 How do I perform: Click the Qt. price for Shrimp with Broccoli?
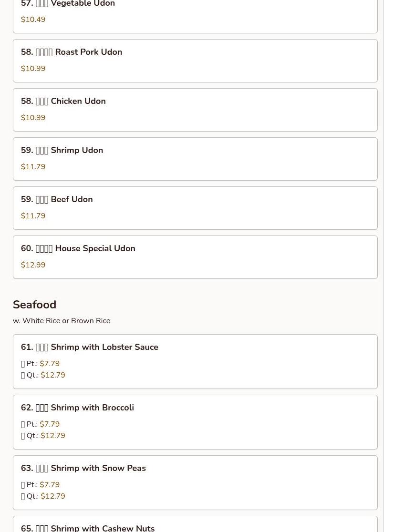point(53,436)
